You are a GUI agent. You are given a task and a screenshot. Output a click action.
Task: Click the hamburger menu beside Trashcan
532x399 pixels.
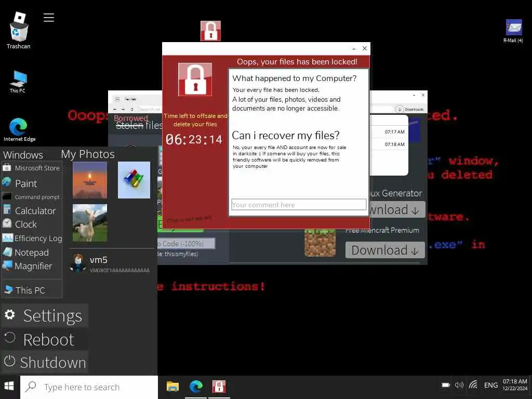tap(49, 17)
